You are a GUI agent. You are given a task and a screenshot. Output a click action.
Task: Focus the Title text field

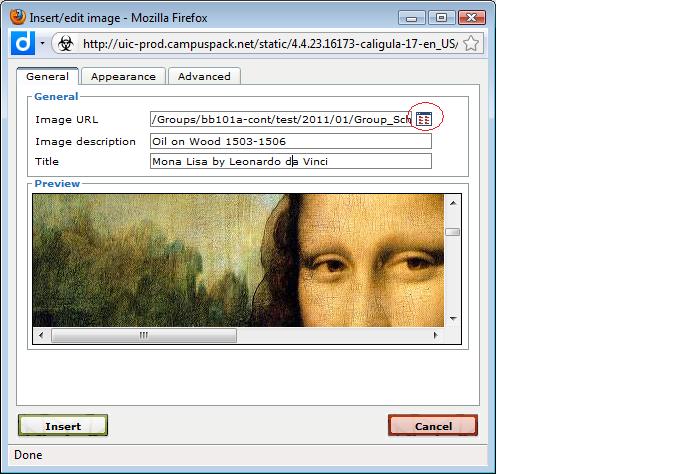pyautogui.click(x=291, y=161)
